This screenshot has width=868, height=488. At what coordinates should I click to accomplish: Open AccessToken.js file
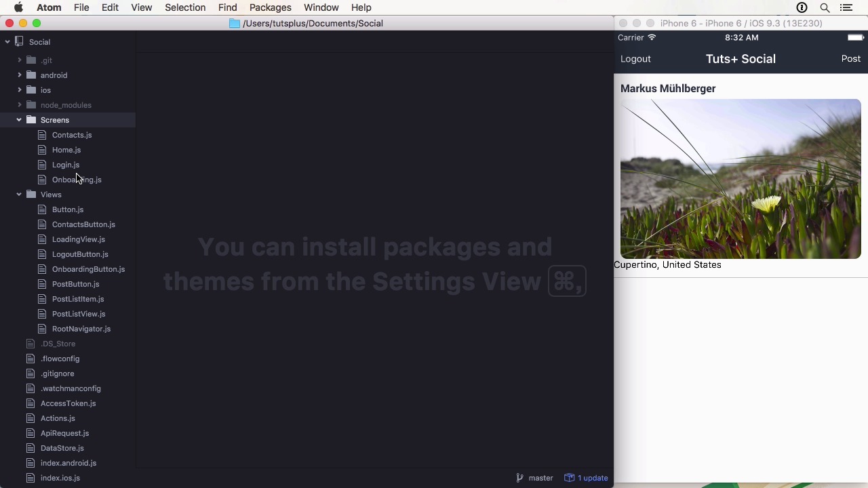click(68, 403)
